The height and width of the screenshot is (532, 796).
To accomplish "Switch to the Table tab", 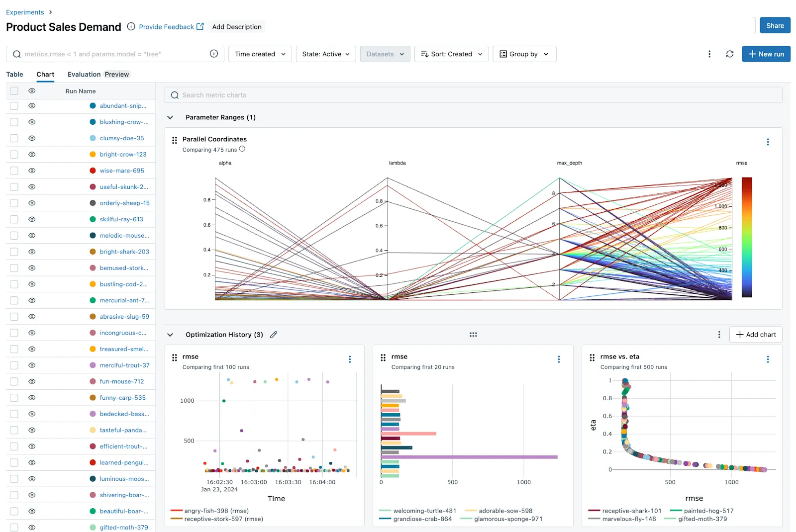I will pyautogui.click(x=14, y=74).
